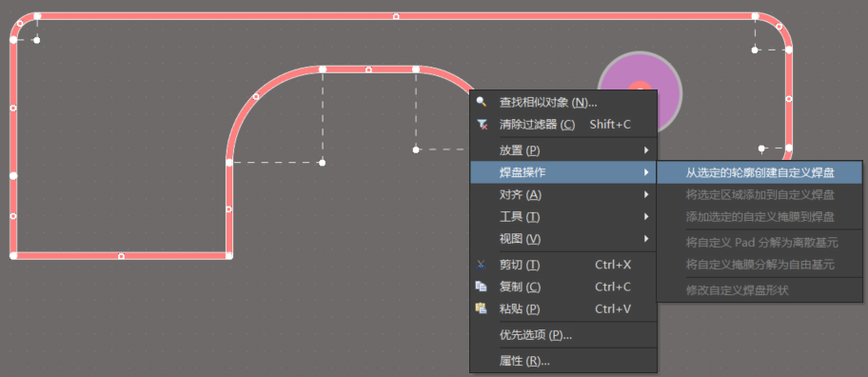Screen dimensions: 868x377
Task: Open the 焊盘操作 menu entry
Action: click(563, 172)
